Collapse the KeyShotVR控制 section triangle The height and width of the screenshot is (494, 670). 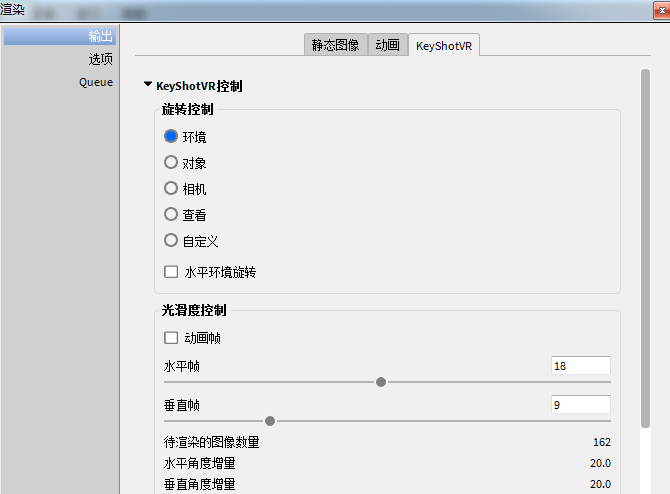click(x=148, y=84)
